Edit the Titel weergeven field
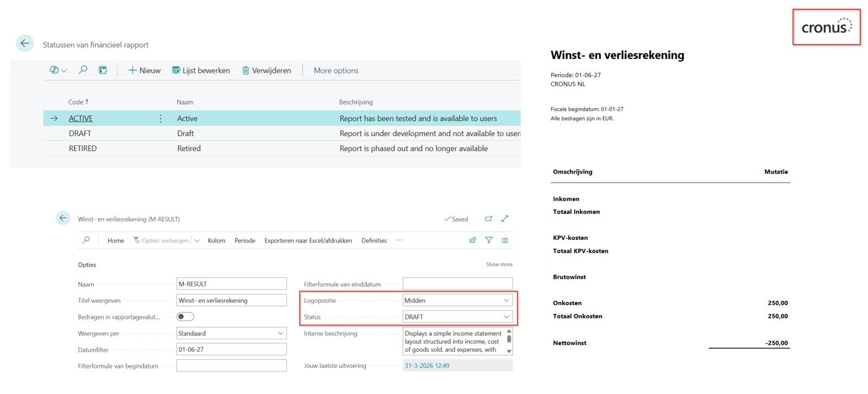Screen dimensions: 868x394 pyautogui.click(x=231, y=300)
